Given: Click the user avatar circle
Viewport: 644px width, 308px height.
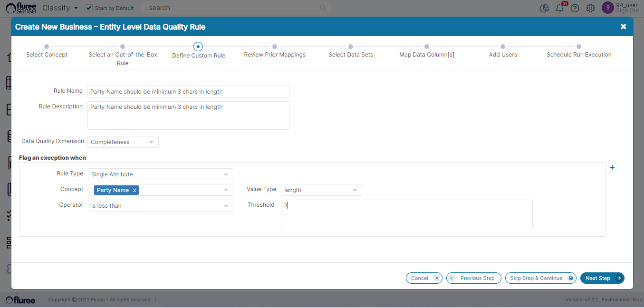Looking at the screenshot, I should (x=607, y=8).
